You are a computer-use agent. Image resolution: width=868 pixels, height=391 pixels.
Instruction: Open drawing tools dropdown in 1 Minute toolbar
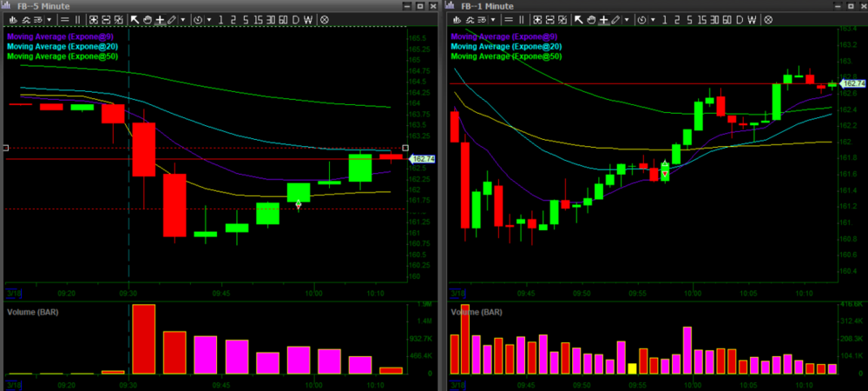tap(627, 19)
